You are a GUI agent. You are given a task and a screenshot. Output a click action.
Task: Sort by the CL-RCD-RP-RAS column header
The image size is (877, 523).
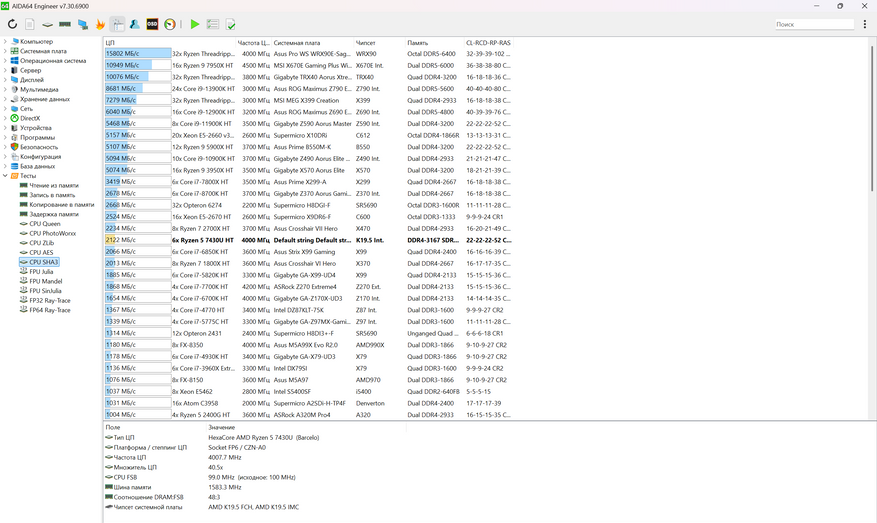(488, 43)
